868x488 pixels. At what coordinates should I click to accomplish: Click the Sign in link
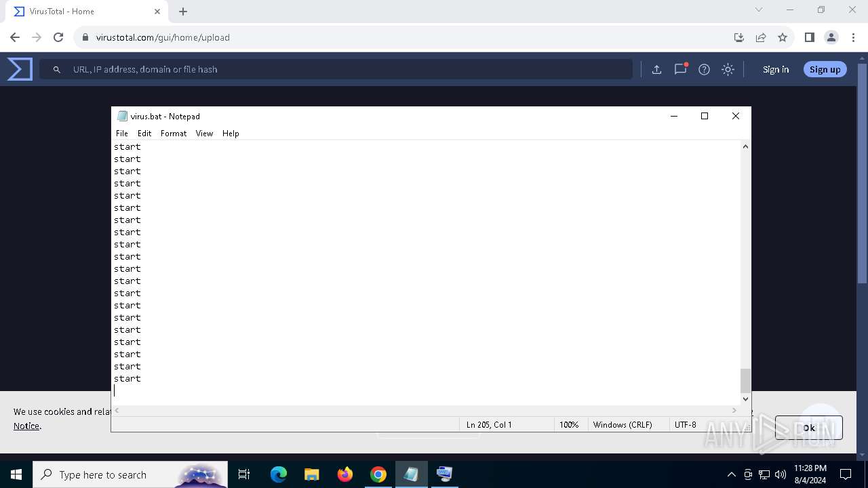[x=776, y=69]
